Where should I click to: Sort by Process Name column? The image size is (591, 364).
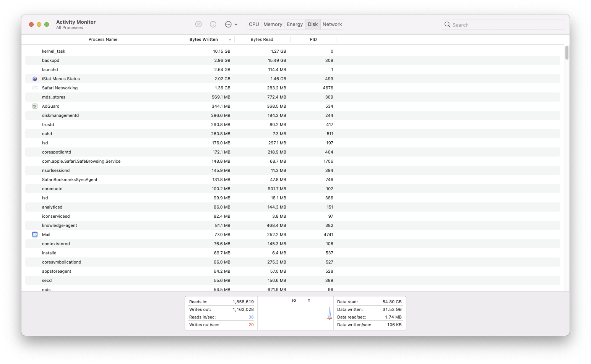tap(103, 39)
